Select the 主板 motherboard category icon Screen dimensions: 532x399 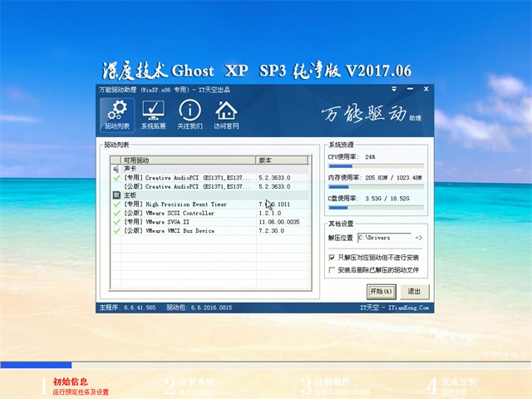pyautogui.click(x=116, y=195)
